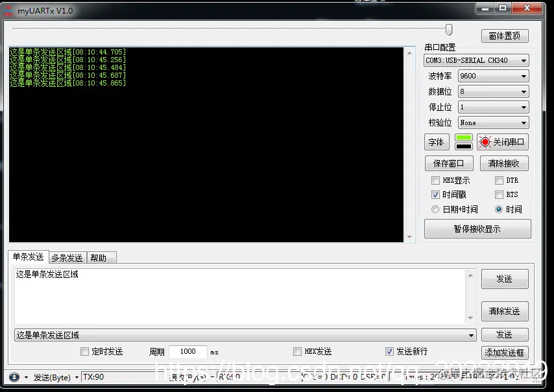This screenshot has width=554, height=392.
Task: Click the TX:90 counter in status bar
Action: 93,377
